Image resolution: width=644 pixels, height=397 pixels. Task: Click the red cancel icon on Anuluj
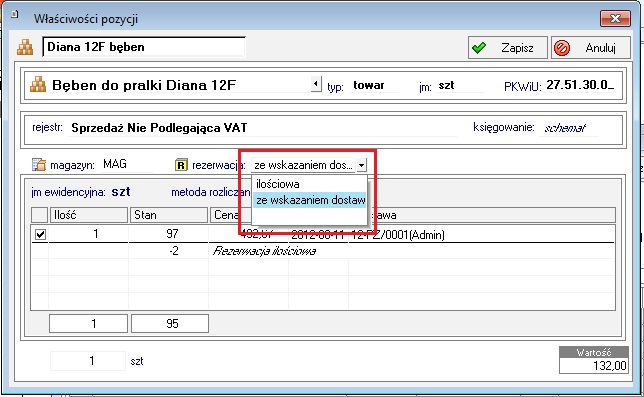click(x=562, y=48)
